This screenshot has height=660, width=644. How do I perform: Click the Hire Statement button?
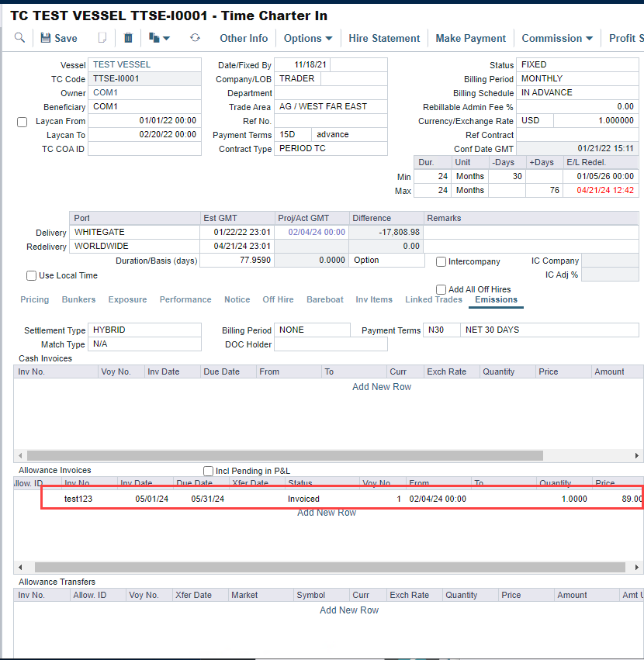click(384, 38)
